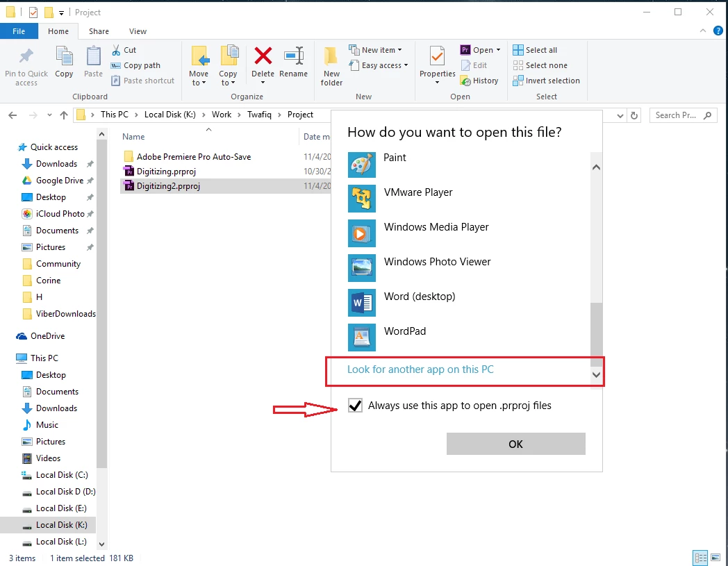Click the Help question mark icon
Screen dimensions: 728x566
point(718,31)
